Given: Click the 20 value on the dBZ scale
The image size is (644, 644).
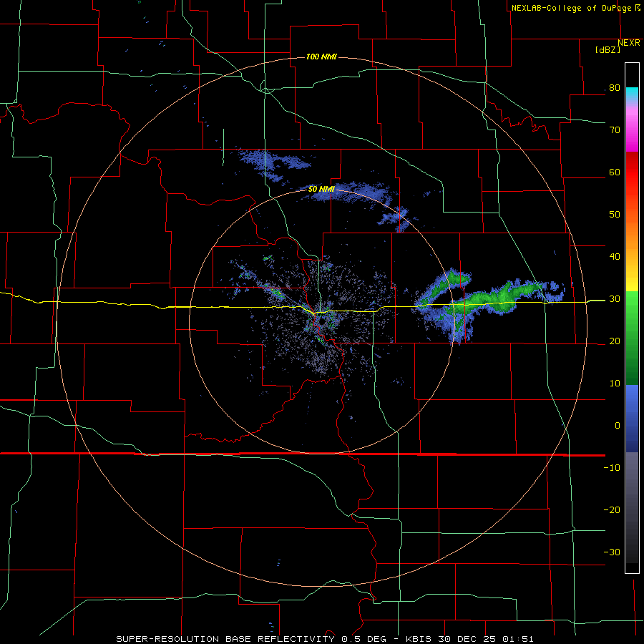Looking at the screenshot, I should coord(615,341).
